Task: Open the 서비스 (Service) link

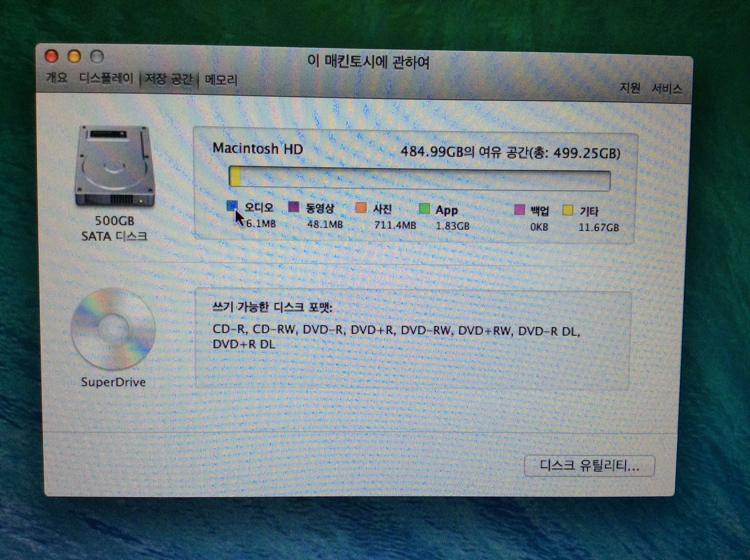Action: click(667, 89)
